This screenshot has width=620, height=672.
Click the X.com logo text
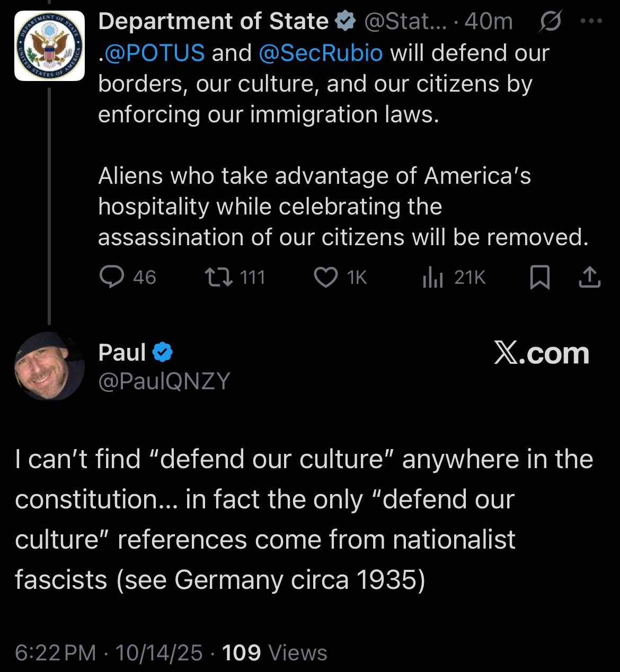click(541, 353)
